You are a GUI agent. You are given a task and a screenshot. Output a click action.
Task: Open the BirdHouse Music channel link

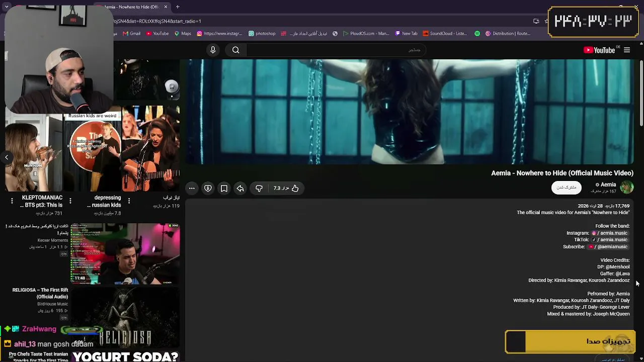point(52,304)
